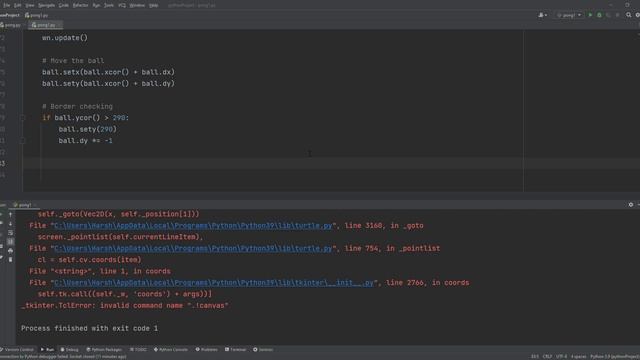Open the Run tool window button
The image size is (640, 360).
pyautogui.click(x=47, y=350)
